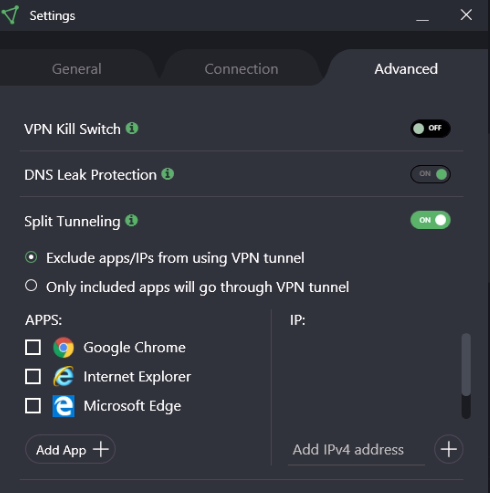Switch to the Connection tab
Image resolution: width=490 pixels, height=493 pixels.
pyautogui.click(x=241, y=69)
